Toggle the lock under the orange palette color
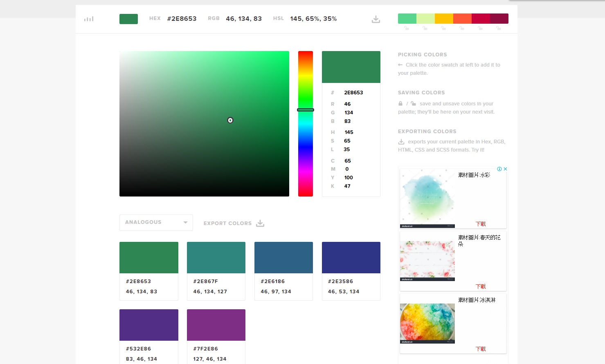Image resolution: width=605 pixels, height=364 pixels. click(462, 28)
